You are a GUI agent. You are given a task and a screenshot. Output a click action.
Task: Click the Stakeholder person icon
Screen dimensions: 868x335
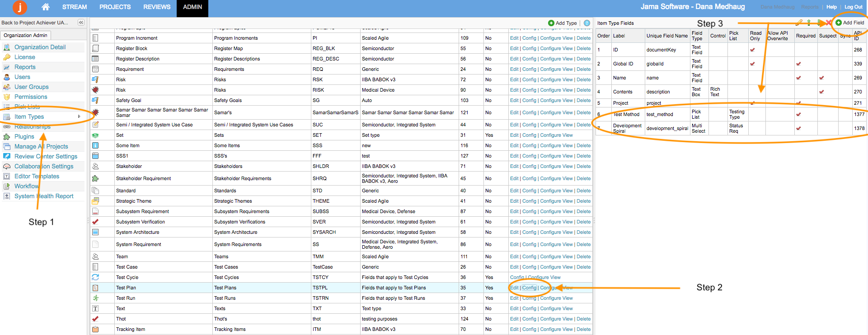[95, 166]
